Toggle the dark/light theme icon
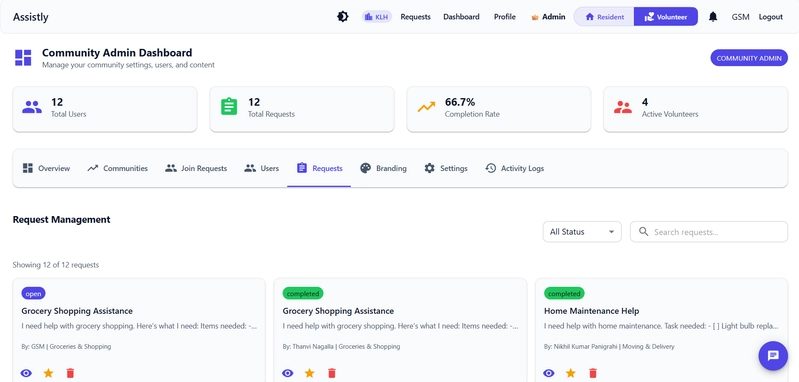The width and height of the screenshot is (799, 382). [x=343, y=17]
